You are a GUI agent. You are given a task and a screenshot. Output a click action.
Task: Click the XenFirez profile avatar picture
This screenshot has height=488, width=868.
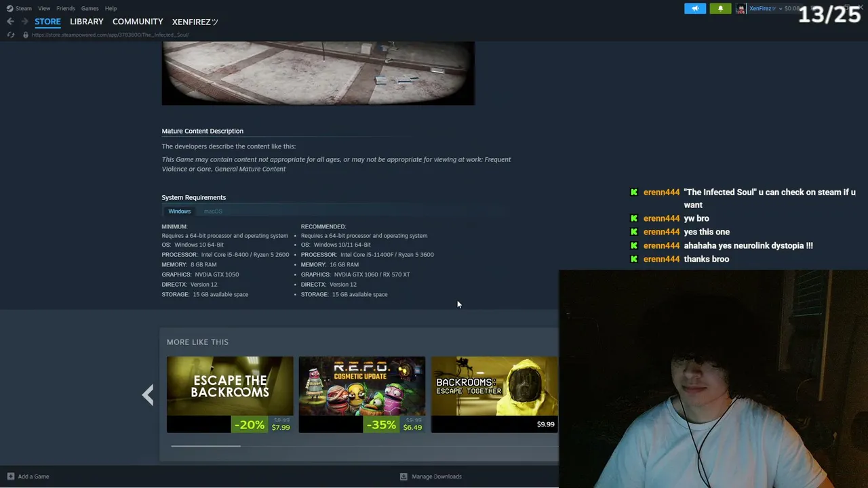[741, 8]
